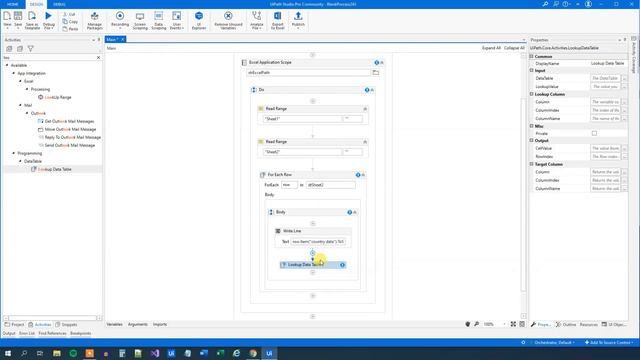Open the Screen Scraping tool
This screenshot has width=640, height=360.
click(140, 20)
